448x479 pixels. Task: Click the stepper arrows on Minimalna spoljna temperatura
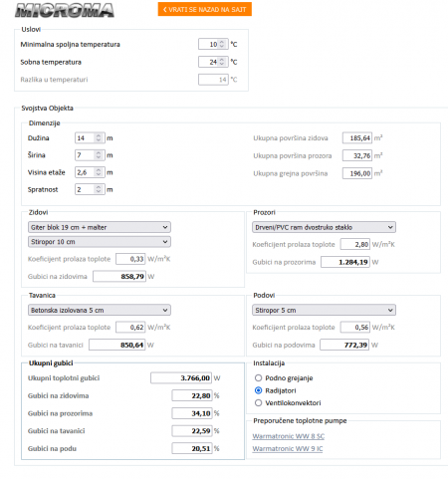(x=222, y=44)
